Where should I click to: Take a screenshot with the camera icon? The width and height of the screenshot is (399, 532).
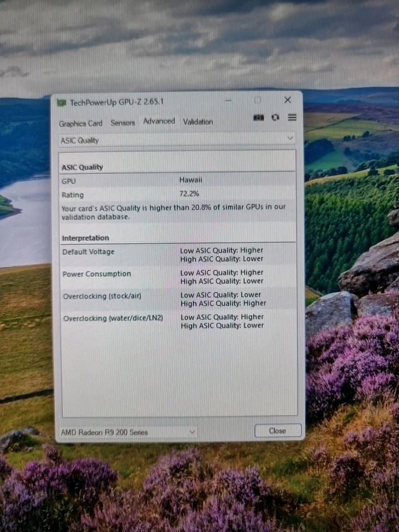258,117
